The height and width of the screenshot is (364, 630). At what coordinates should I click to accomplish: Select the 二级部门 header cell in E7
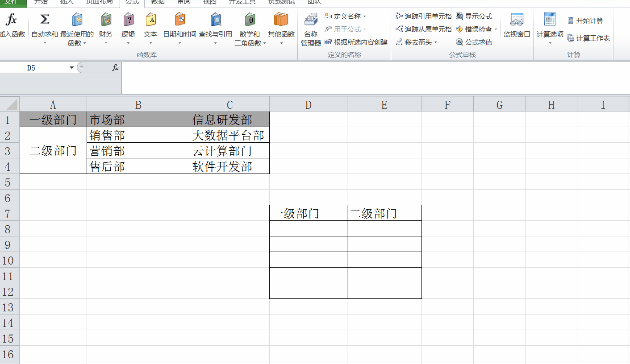click(384, 213)
